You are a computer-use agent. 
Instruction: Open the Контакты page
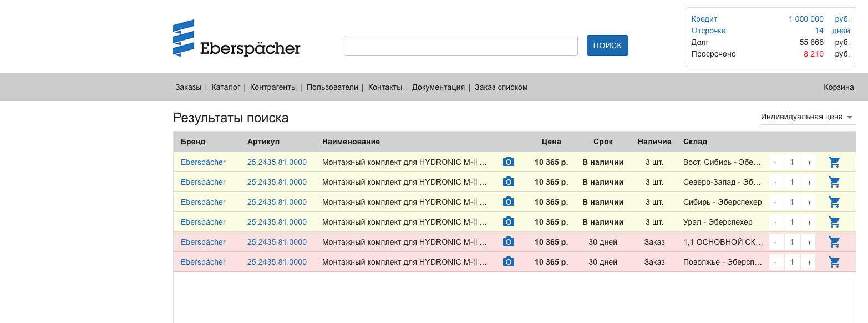[x=385, y=87]
